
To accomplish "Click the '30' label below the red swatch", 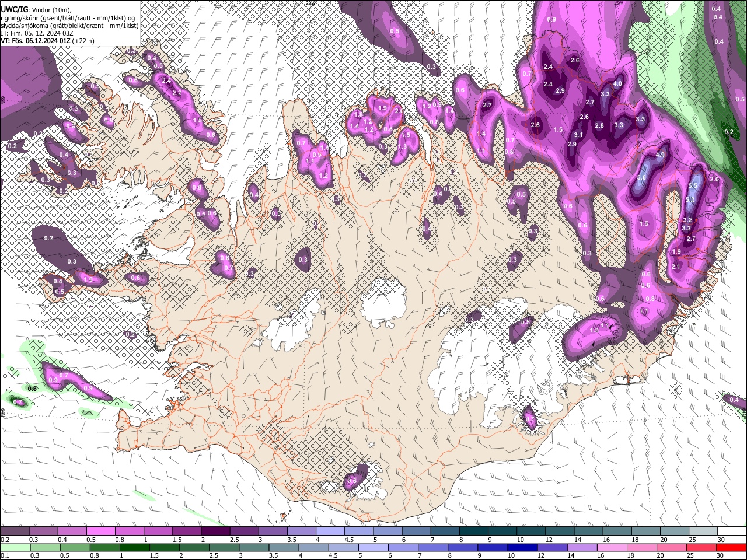I will pos(720,555).
